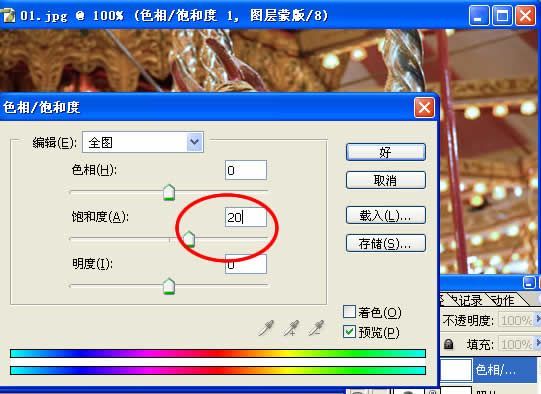Maximize the 01.jpg document window
This screenshot has height=394, width=541.
pos(502,16)
